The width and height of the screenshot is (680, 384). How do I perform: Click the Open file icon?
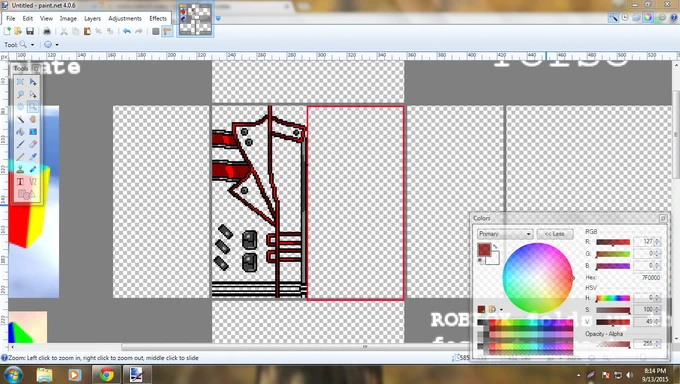pyautogui.click(x=18, y=31)
